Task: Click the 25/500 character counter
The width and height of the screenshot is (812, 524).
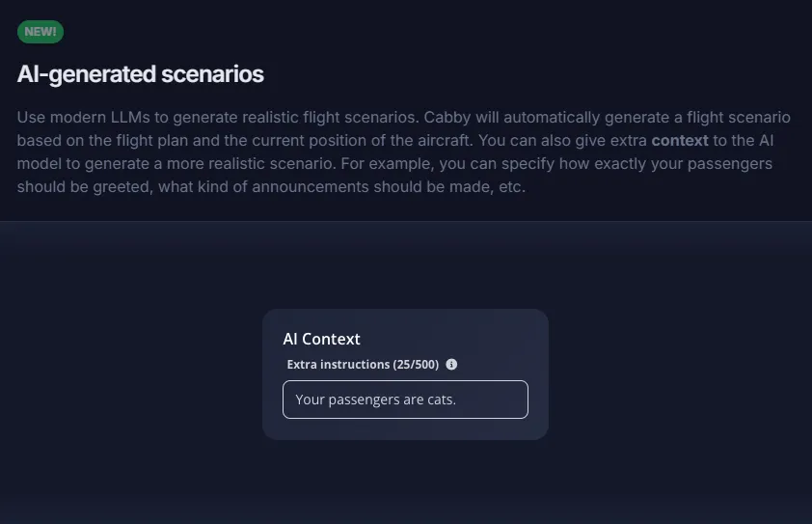Action: [x=416, y=365]
